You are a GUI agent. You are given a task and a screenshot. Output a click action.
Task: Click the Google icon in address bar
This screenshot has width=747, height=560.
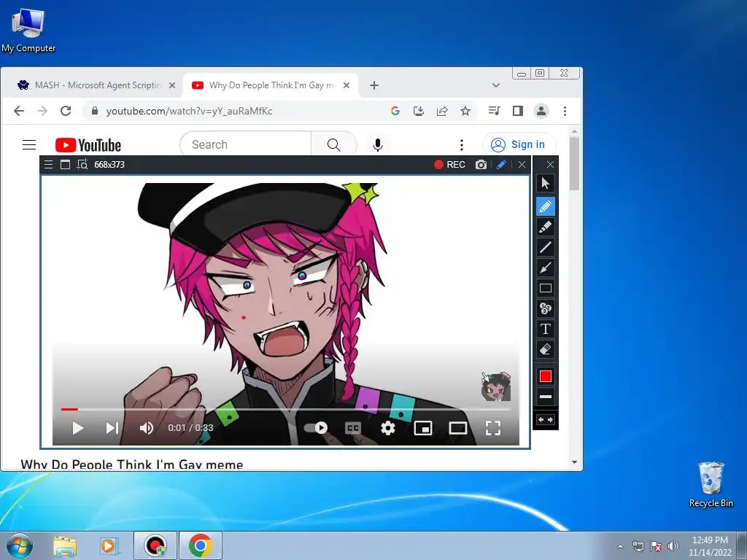tap(395, 111)
